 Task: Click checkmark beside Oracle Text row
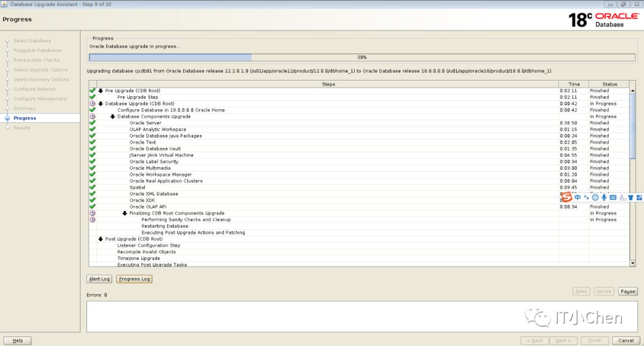[x=92, y=142]
